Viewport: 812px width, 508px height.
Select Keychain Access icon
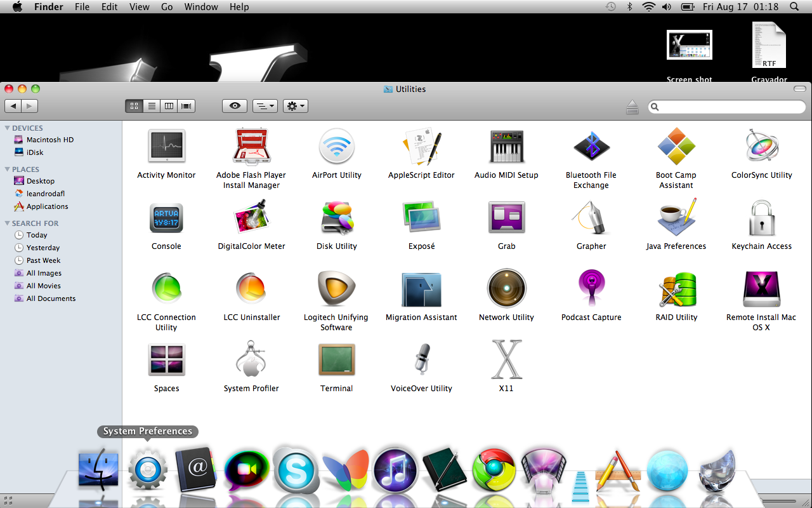click(761, 218)
